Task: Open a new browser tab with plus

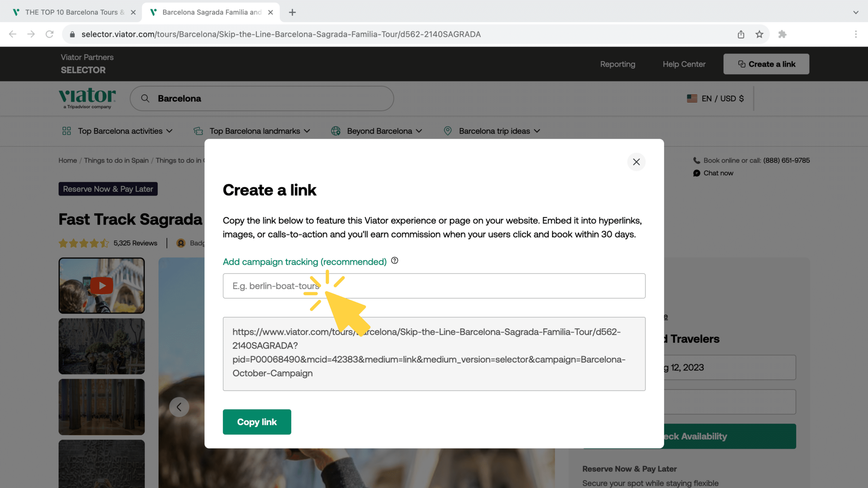Action: coord(292,12)
